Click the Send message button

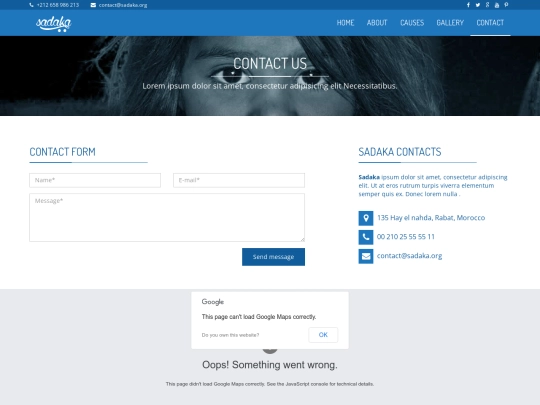pyautogui.click(x=273, y=257)
